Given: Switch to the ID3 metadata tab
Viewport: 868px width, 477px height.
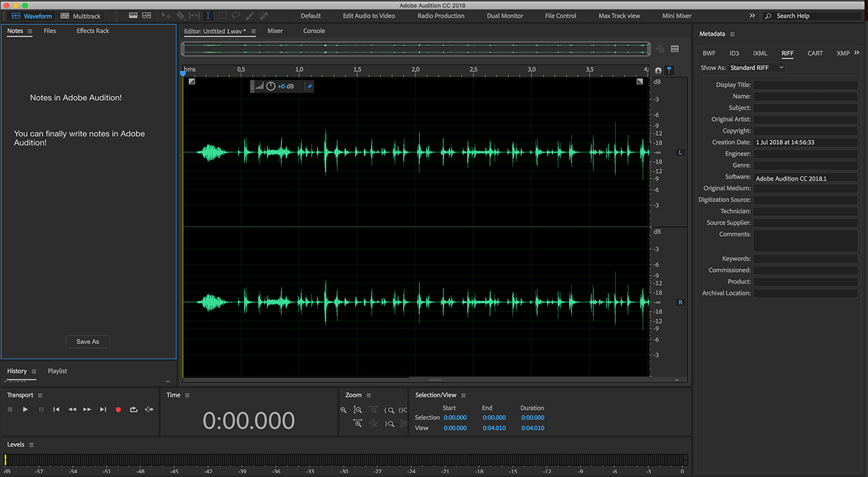Looking at the screenshot, I should pos(734,53).
